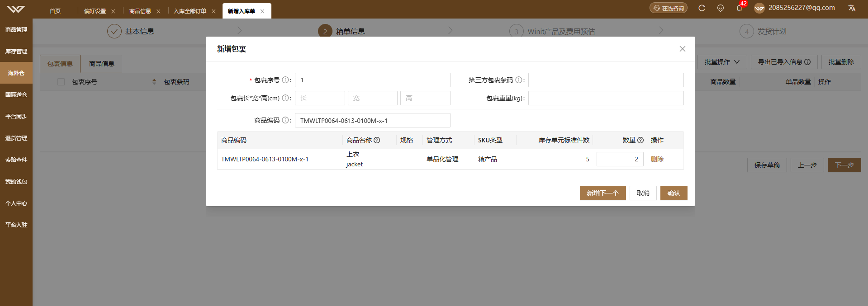
Task: Open 平台入驻 in sidebar
Action: (16, 225)
